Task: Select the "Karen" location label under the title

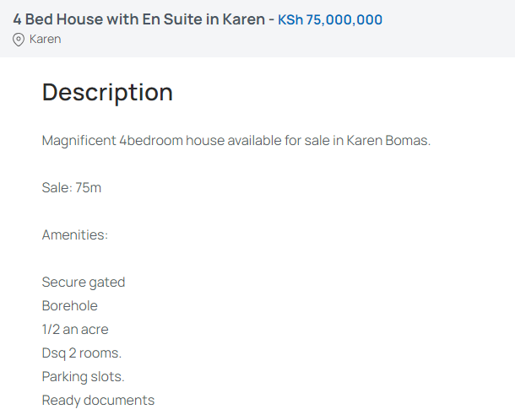Action: [45, 40]
